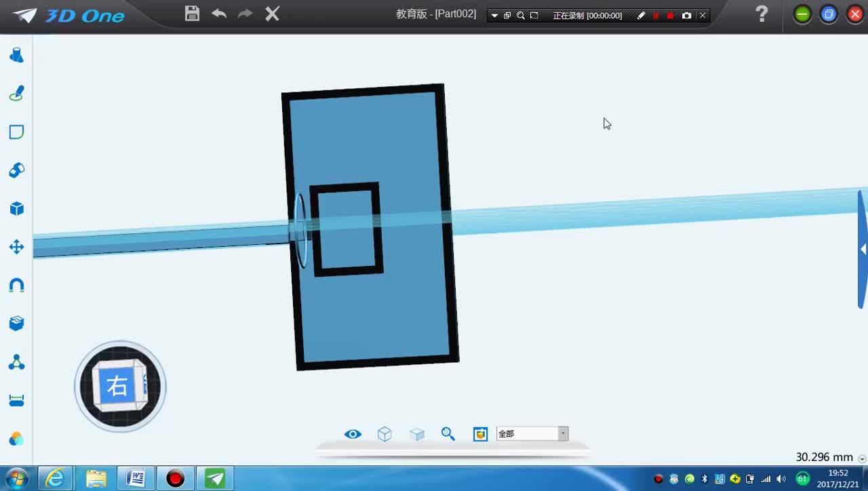Screen dimensions: 868x491
Task: Click the network signal tray icon
Action: (x=766, y=479)
